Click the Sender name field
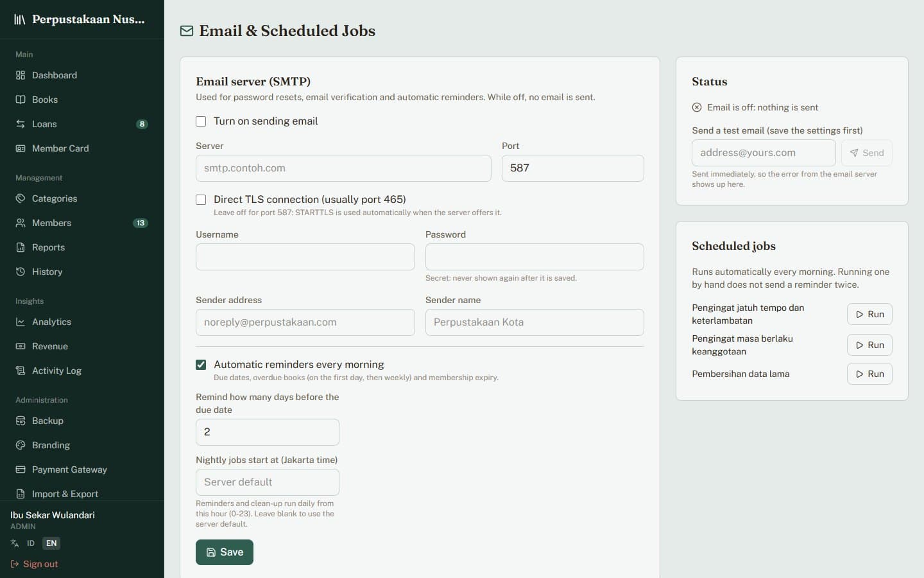 [535, 322]
